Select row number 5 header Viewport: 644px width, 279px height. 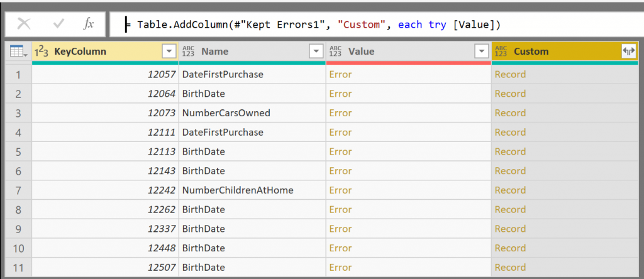tap(18, 151)
